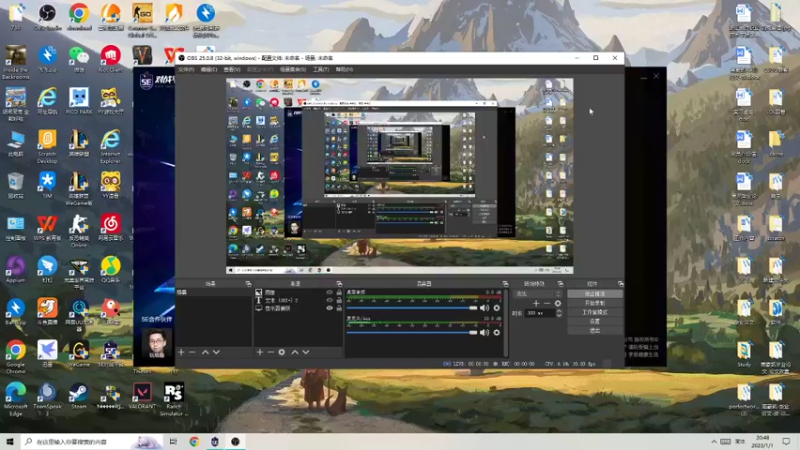
Task: Toggle lock on the 显示器捕获 source
Action: click(339, 308)
